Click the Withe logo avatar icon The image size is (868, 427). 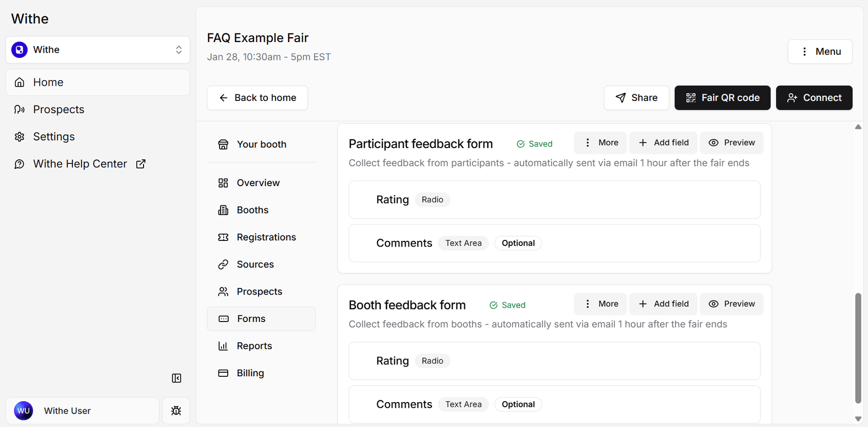tap(19, 50)
